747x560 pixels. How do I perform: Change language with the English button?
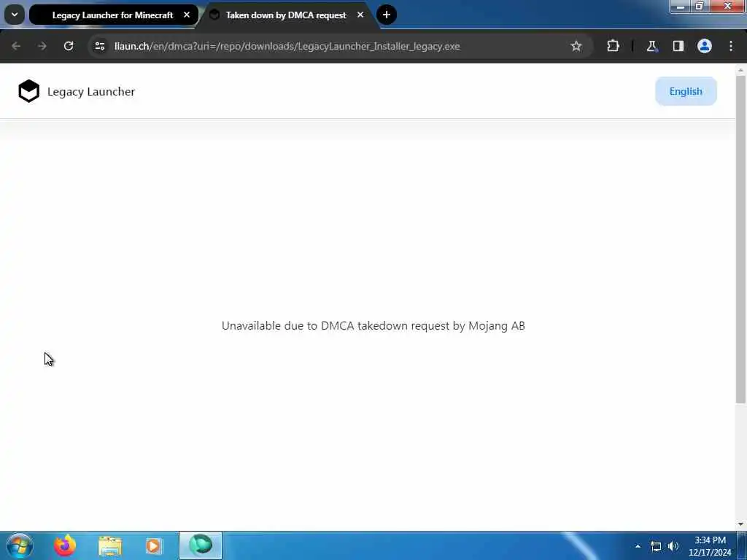(x=686, y=91)
